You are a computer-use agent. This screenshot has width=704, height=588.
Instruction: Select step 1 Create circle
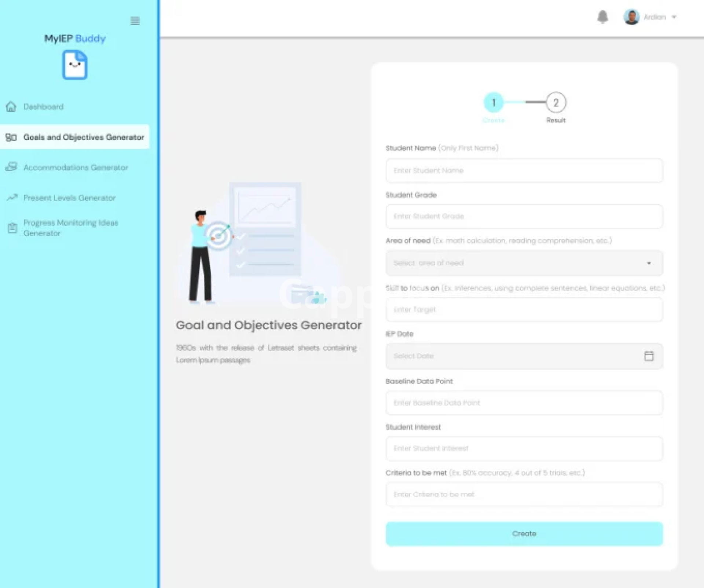tap(494, 103)
